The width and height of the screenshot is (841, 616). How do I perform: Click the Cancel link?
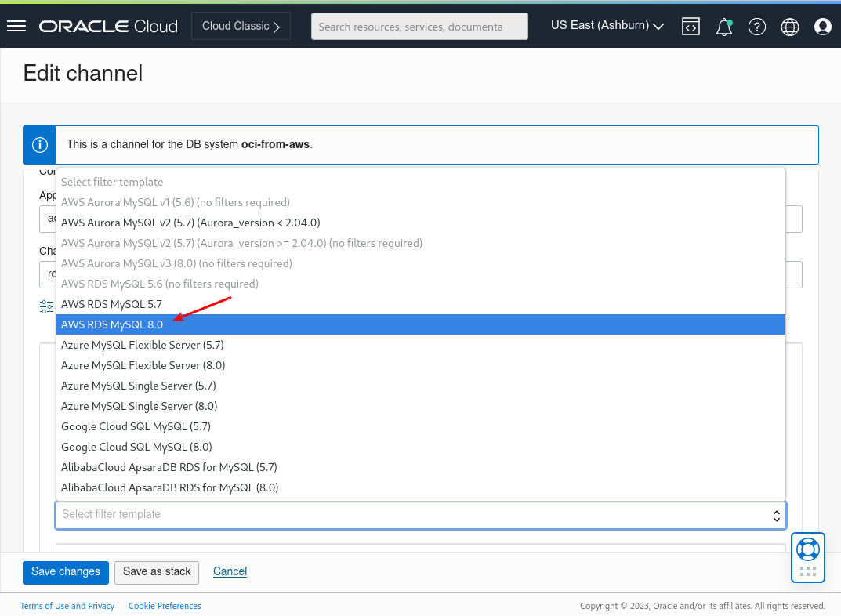230,571
